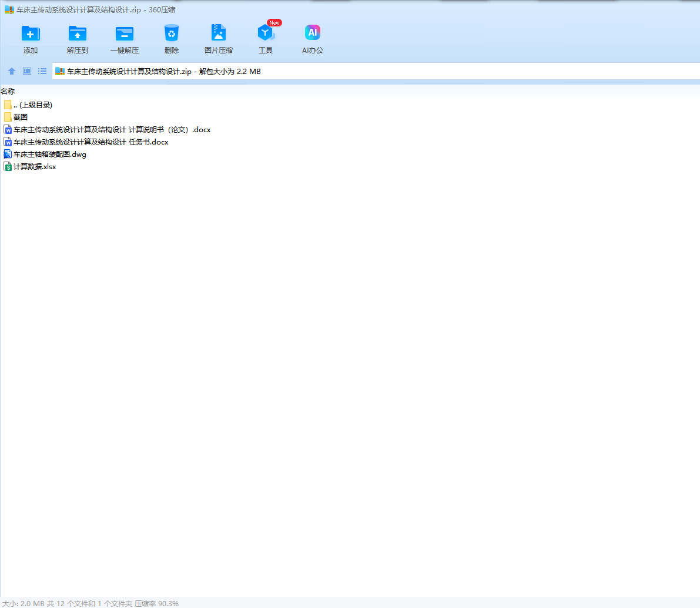
Task: Open the AI办公 feature icon
Action: coord(313,32)
